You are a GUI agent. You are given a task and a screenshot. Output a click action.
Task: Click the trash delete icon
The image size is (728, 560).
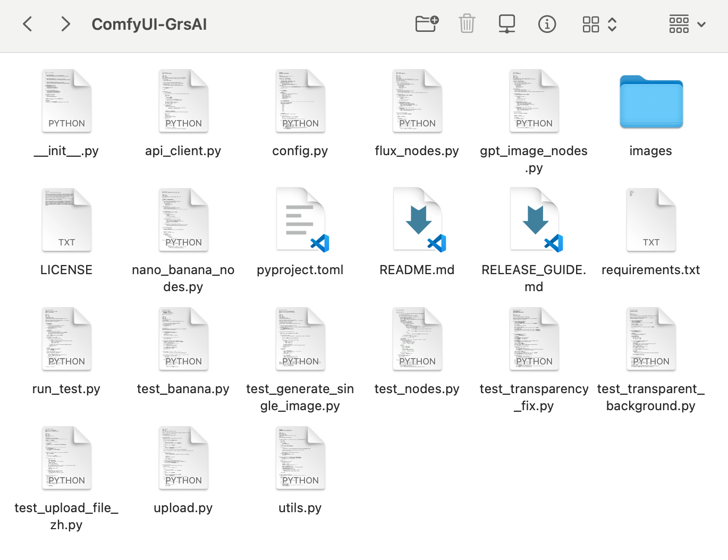pos(467,24)
